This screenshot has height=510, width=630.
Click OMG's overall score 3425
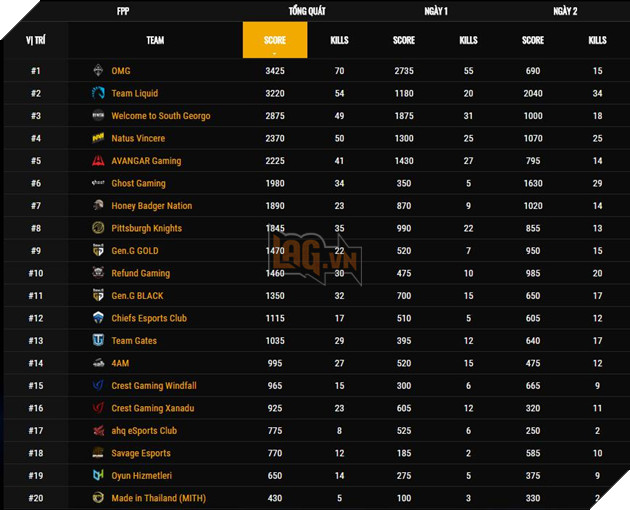(275, 71)
